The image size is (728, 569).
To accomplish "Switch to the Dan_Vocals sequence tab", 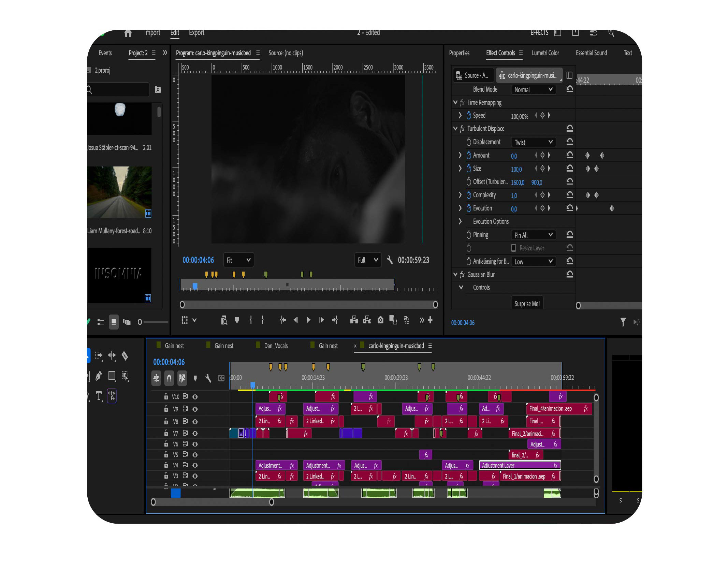I will coord(276,346).
